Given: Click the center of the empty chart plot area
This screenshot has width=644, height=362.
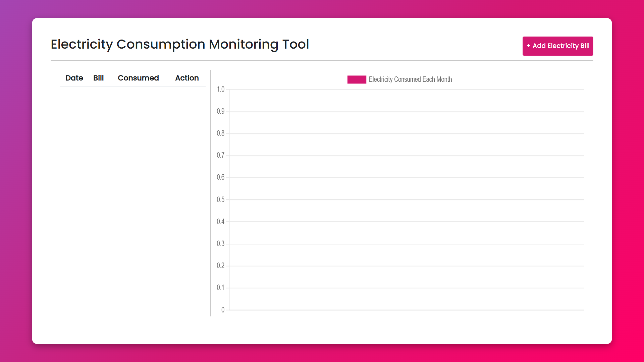Looking at the screenshot, I should coord(407,199).
